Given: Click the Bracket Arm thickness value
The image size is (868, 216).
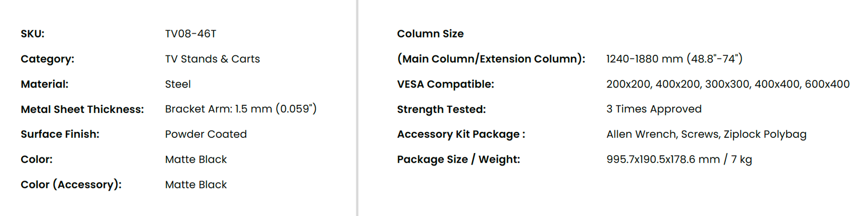Looking at the screenshot, I should click(241, 109).
